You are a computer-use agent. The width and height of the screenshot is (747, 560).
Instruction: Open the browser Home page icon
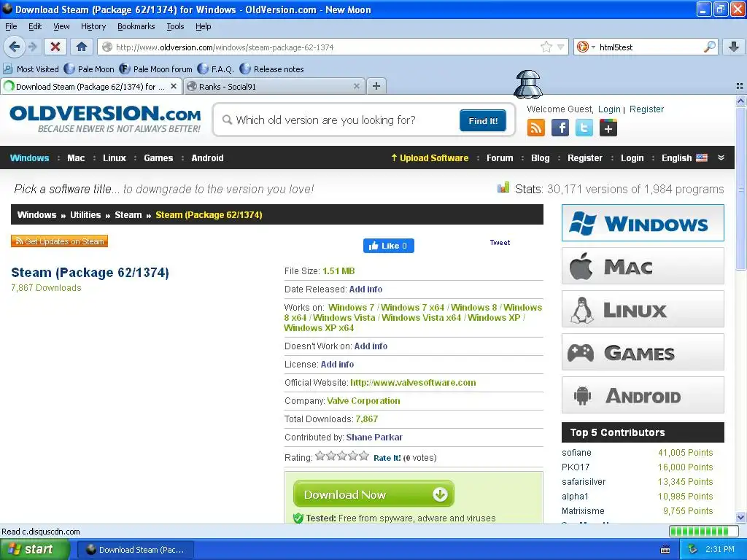[82, 47]
